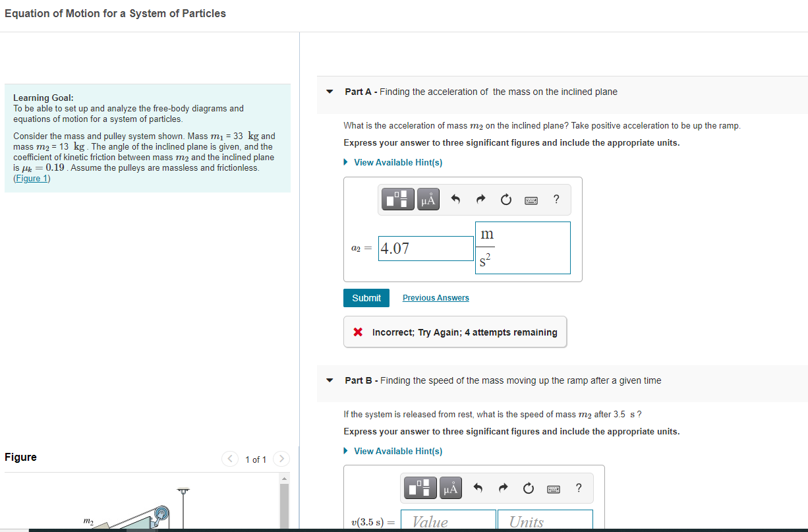Click the equation template icon in Part A toolbar

[x=397, y=198]
